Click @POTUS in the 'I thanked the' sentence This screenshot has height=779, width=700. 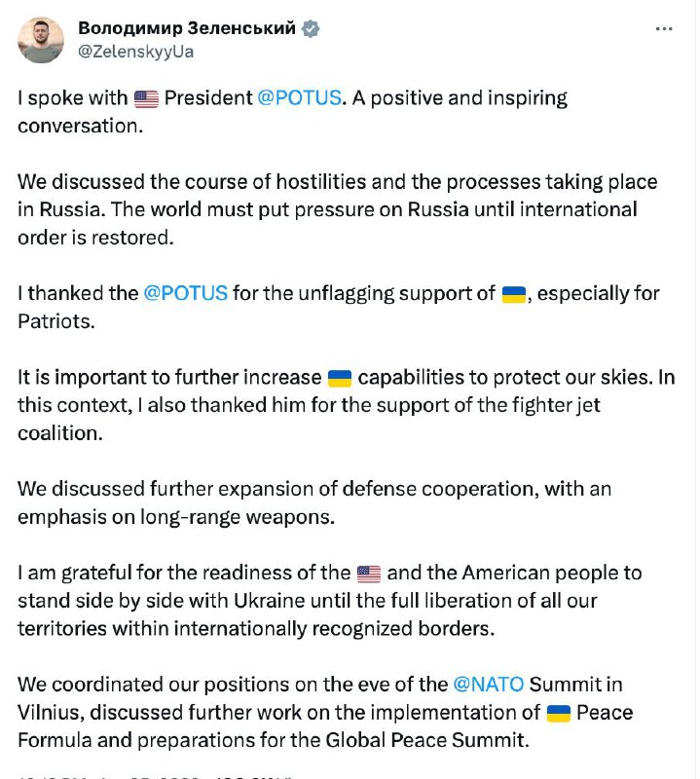tap(185, 293)
